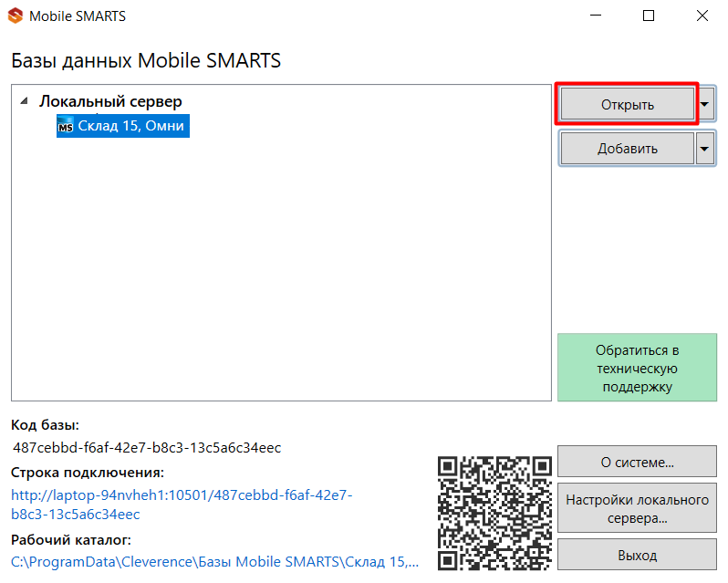Image resolution: width=728 pixels, height=583 pixels.
Task: Close the Mobile SMARTS window
Action: coord(702,16)
